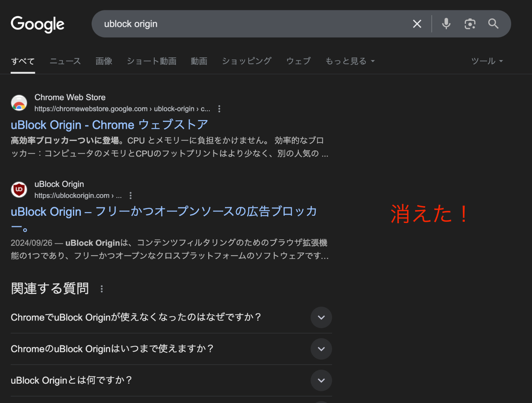Switch to the 画像 tab
This screenshot has width=532, height=403.
104,61
